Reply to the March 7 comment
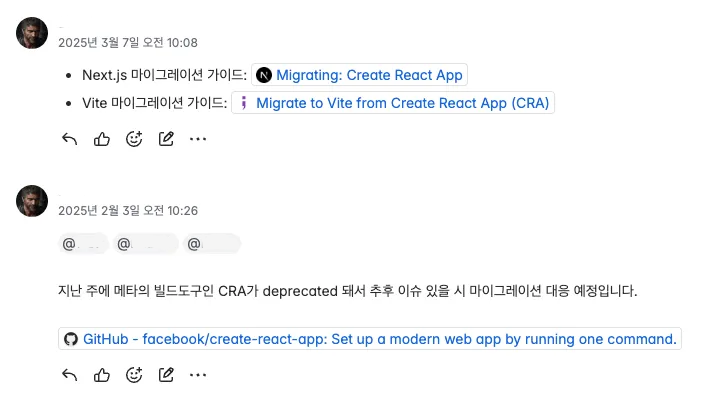Screen dimensions: 702x399 tap(70, 139)
